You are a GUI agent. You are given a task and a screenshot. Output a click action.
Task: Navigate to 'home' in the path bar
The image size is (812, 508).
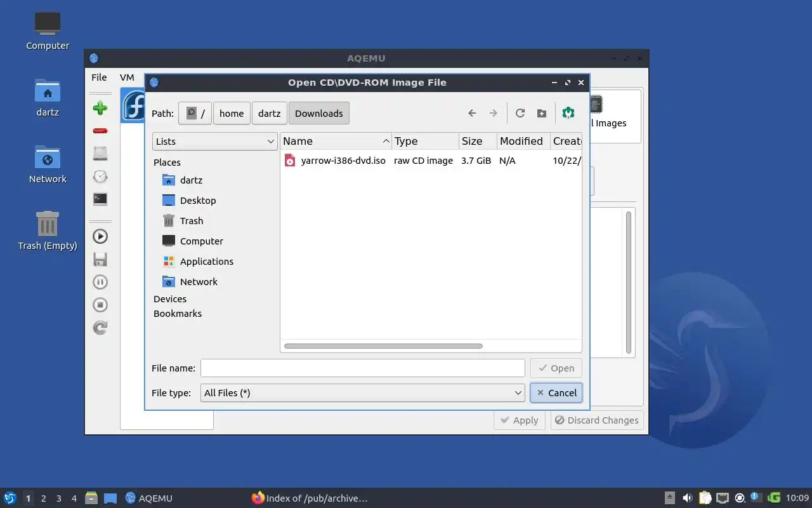tap(232, 114)
